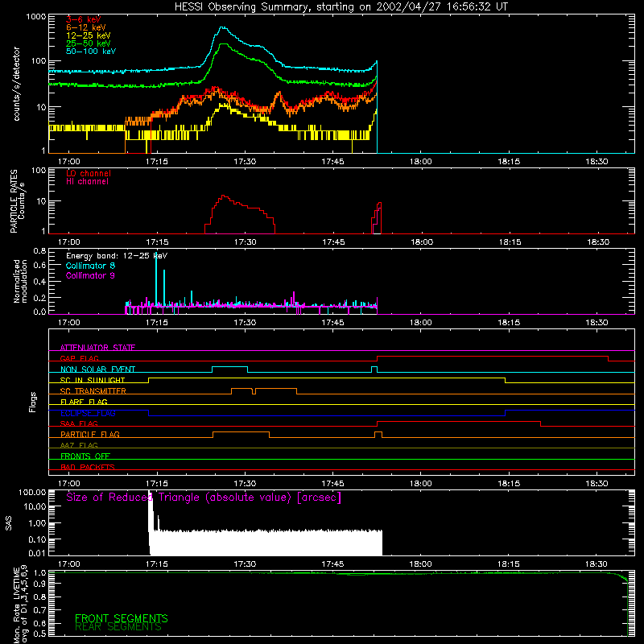Click the HESSI Observing Summary title
Image resolution: width=644 pixels, height=644 pixels.
(x=341, y=7)
